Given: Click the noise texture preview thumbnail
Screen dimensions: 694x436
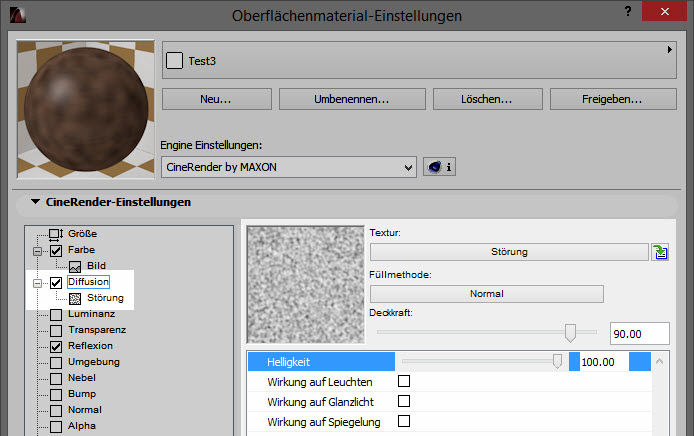Looking at the screenshot, I should tap(306, 285).
